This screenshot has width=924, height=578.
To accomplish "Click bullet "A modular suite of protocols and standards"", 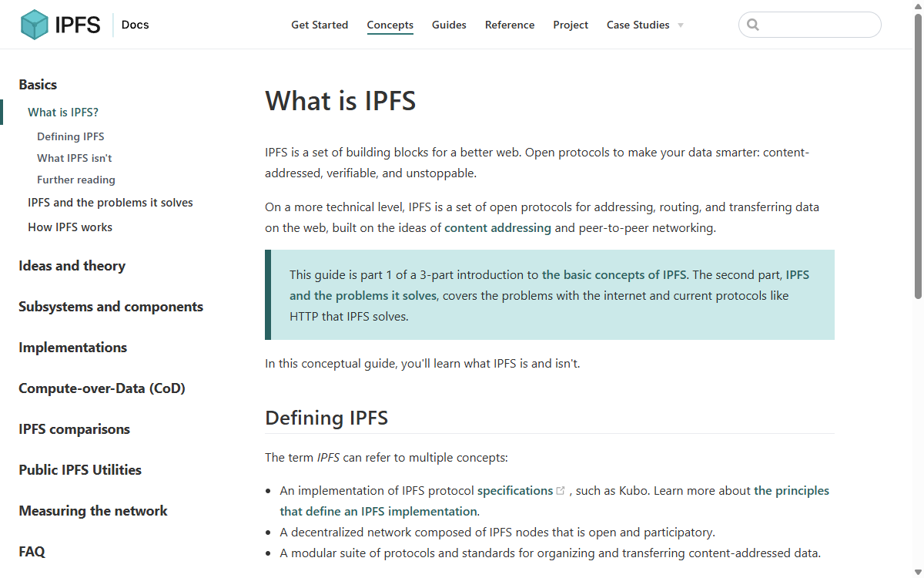I will click(551, 553).
